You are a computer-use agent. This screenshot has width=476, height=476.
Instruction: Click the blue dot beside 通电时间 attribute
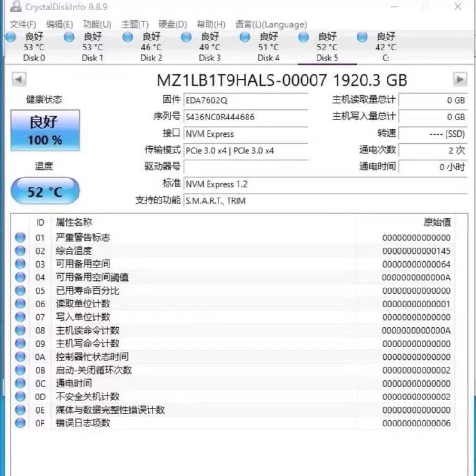[x=20, y=383]
